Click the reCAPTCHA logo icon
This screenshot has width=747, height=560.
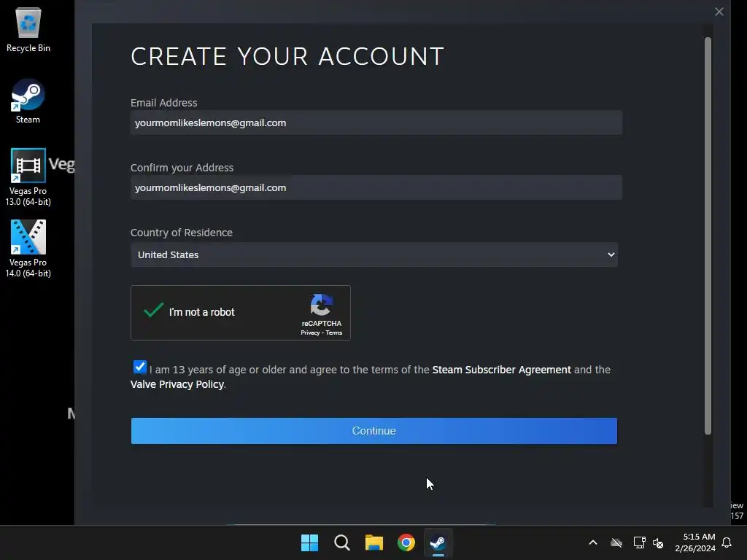point(322,305)
